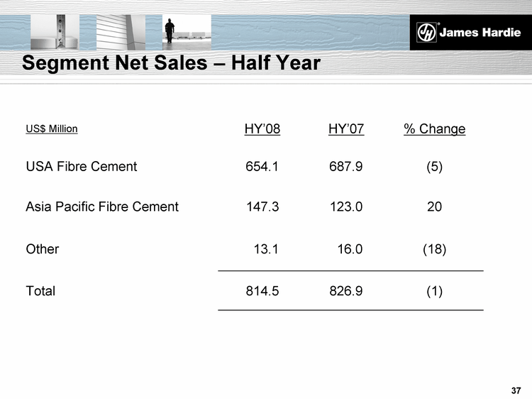
Task: Select the walking man silhouette photo
Action: (x=169, y=31)
